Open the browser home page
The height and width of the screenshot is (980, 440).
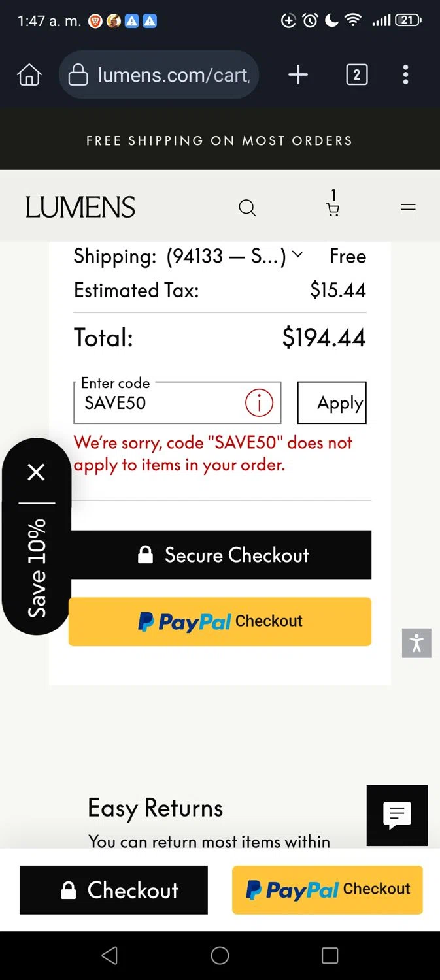pos(29,75)
